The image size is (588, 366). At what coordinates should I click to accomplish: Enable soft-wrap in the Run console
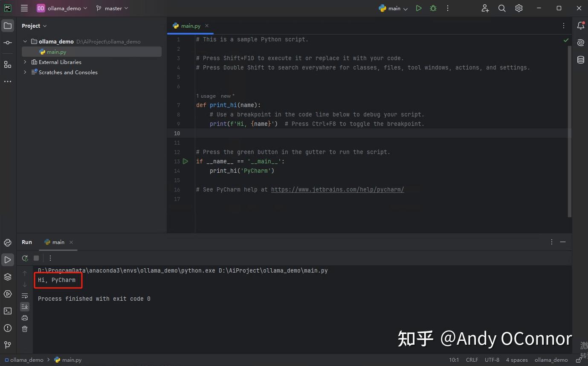24,296
